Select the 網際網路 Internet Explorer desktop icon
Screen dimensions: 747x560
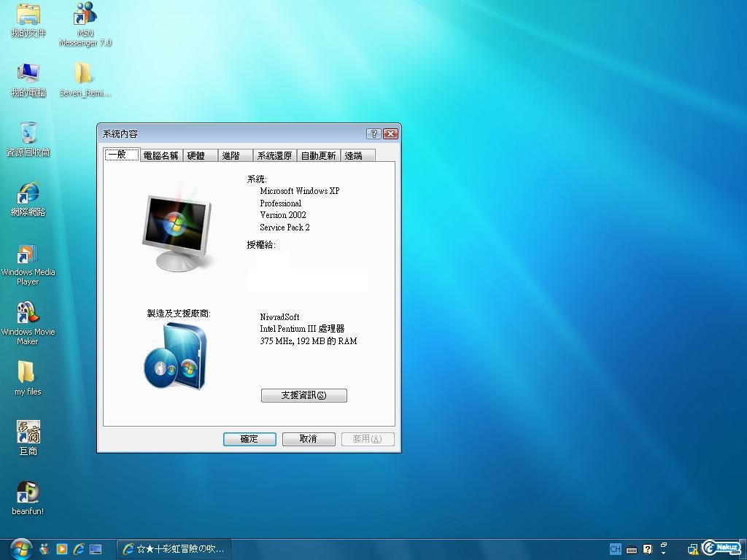point(28,199)
